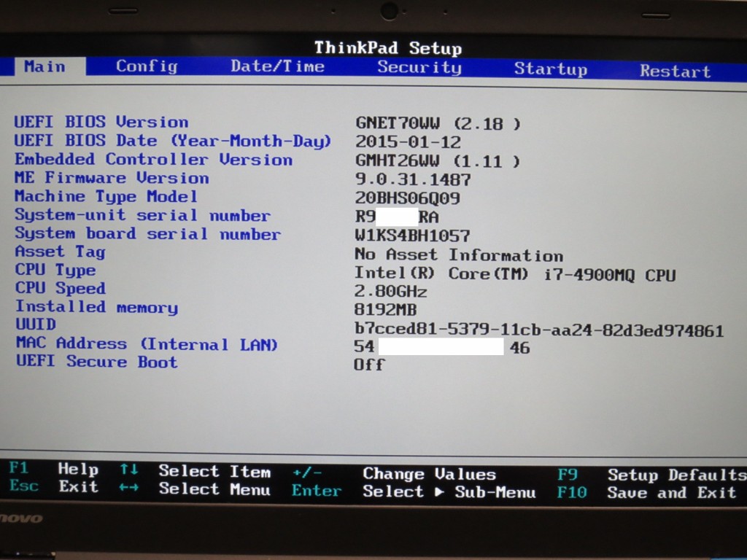
Task: Click the ME Firmware Version label
Action: (x=112, y=178)
